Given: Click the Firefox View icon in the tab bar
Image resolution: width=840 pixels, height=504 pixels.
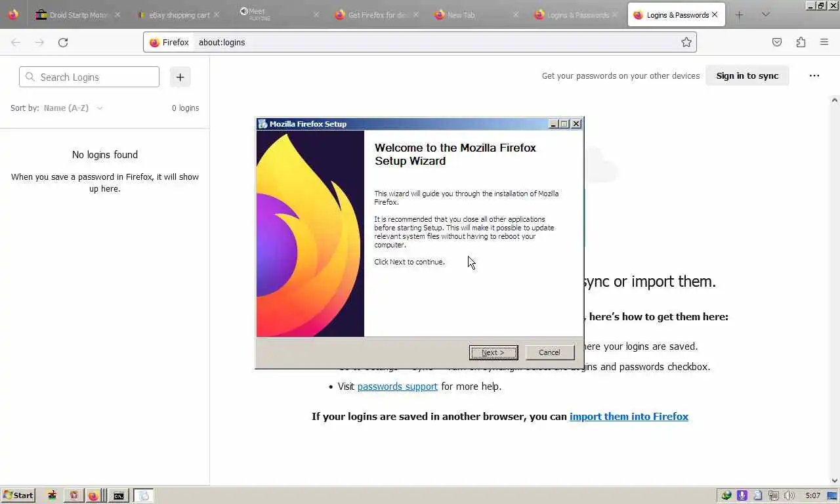Looking at the screenshot, I should click(x=13, y=14).
